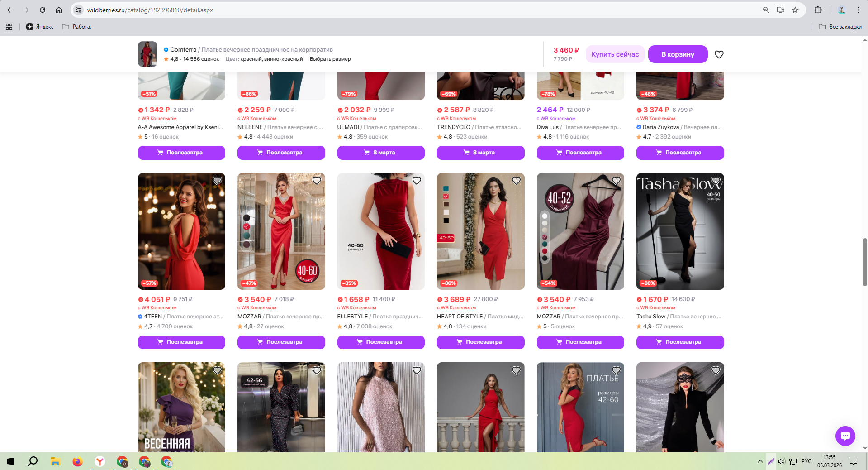Add the ELLESTYLE dress to cart

[381, 342]
